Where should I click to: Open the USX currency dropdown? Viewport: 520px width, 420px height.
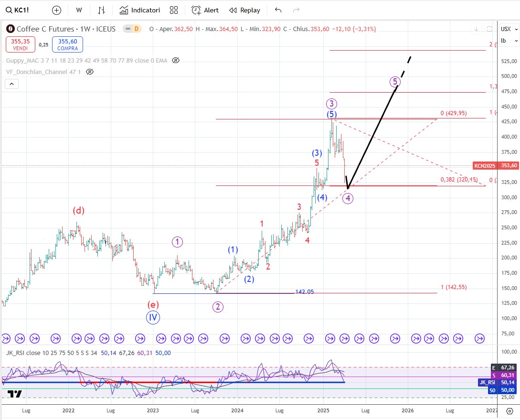point(506,29)
